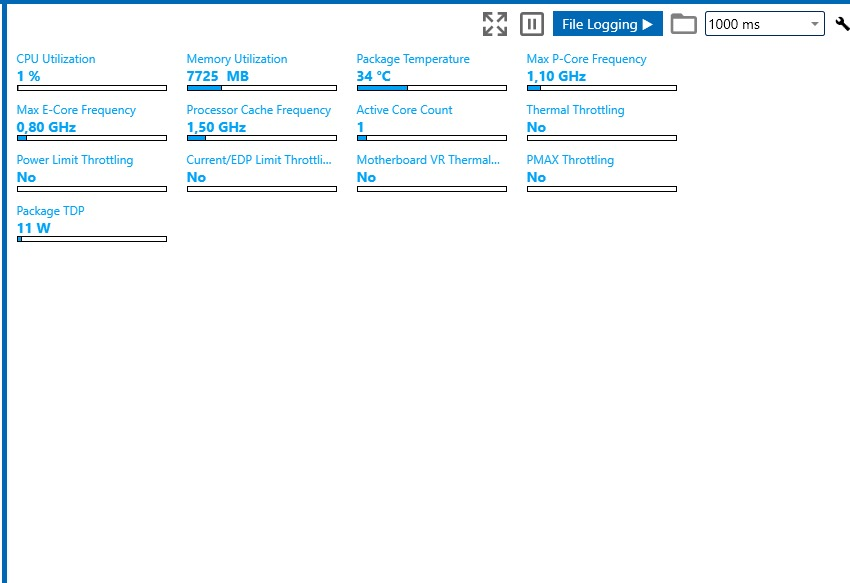Select the Current/EDP Limit Throttling label
850x583 pixels.
[259, 160]
